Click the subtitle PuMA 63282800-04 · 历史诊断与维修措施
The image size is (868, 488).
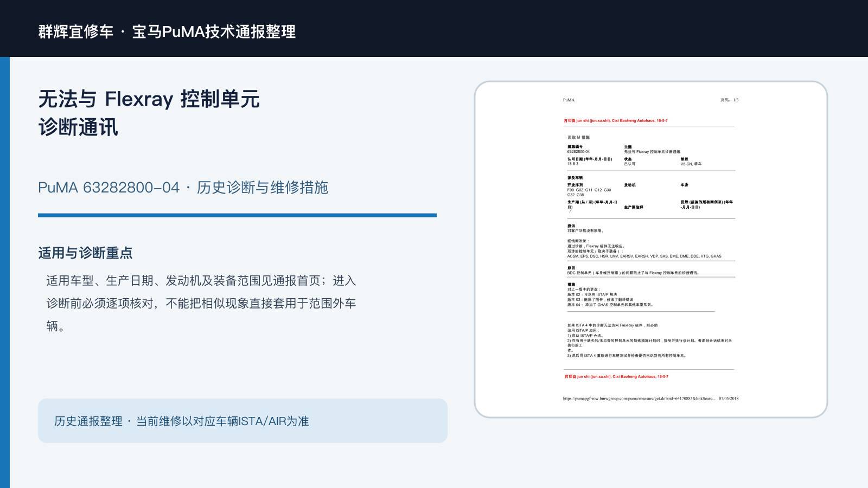click(x=183, y=188)
